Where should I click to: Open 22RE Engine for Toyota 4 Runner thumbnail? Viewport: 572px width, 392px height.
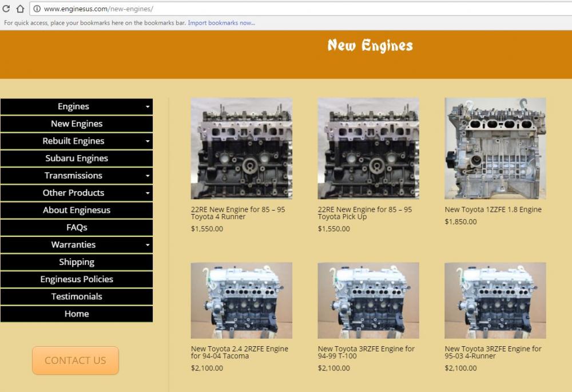241,148
